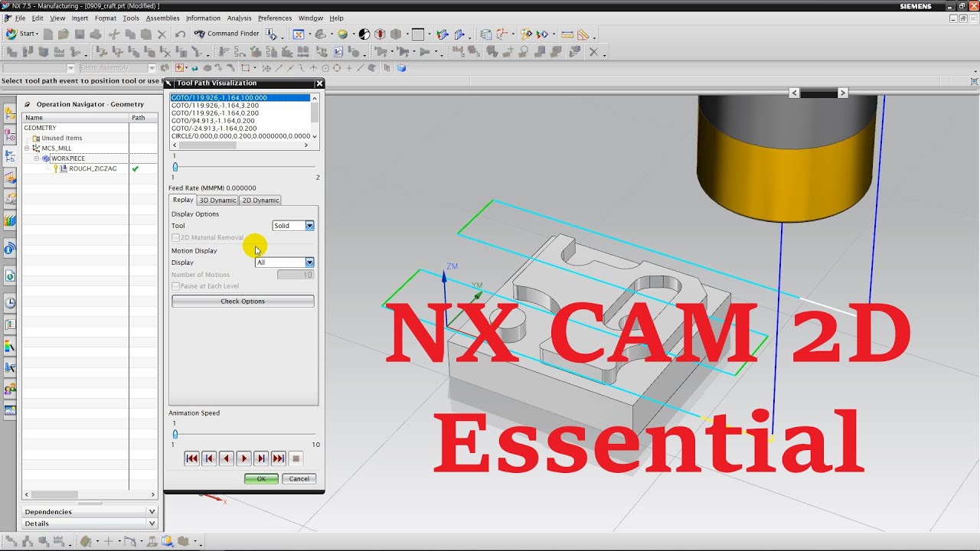Click the Undo arrow icon
This screenshot has height=551, width=980.
pos(180,34)
